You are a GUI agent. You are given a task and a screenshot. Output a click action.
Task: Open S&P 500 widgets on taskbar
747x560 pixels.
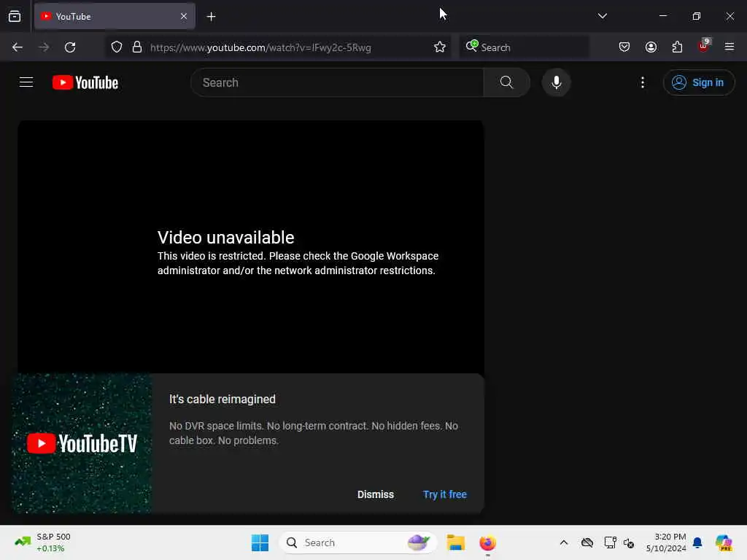[x=43, y=542]
